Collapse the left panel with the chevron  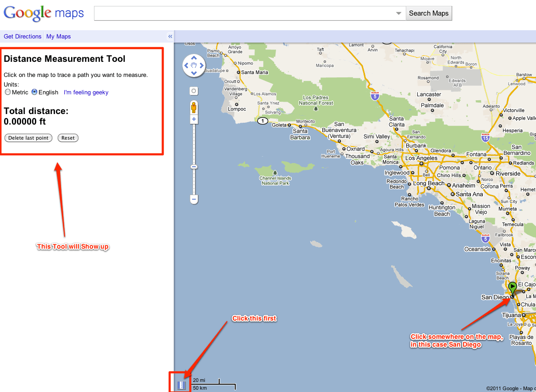click(x=170, y=36)
